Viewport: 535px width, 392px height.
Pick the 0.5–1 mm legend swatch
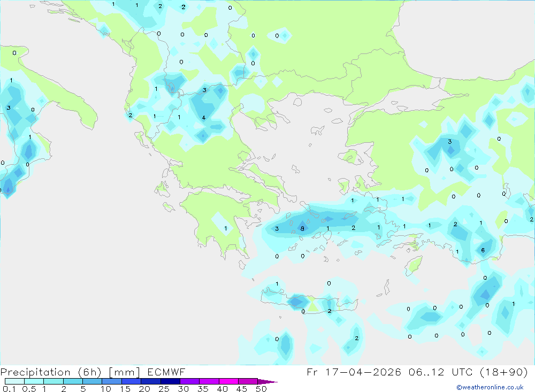tap(34, 381)
